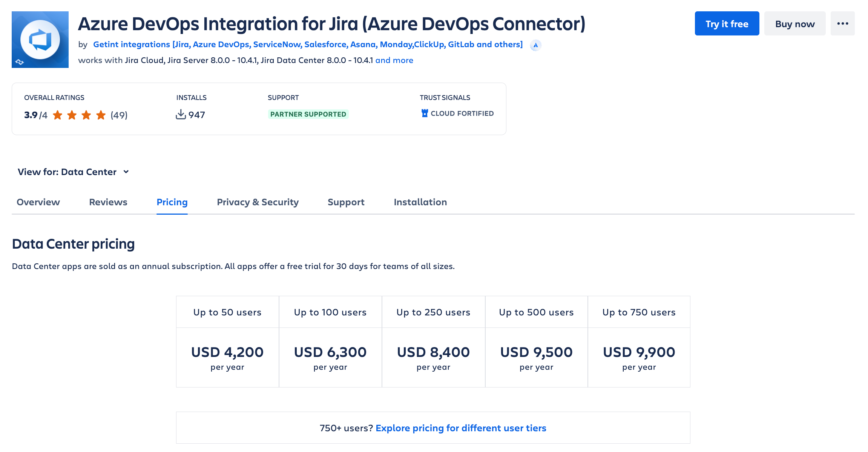Open Explore pricing for different user tiers
Image resolution: width=868 pixels, height=452 pixels.
tap(461, 428)
